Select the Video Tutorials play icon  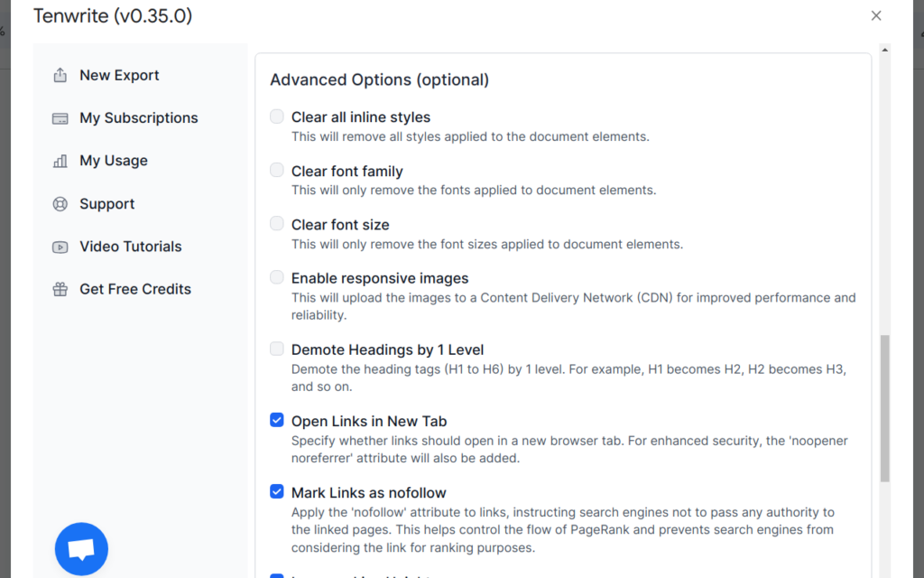coord(60,246)
